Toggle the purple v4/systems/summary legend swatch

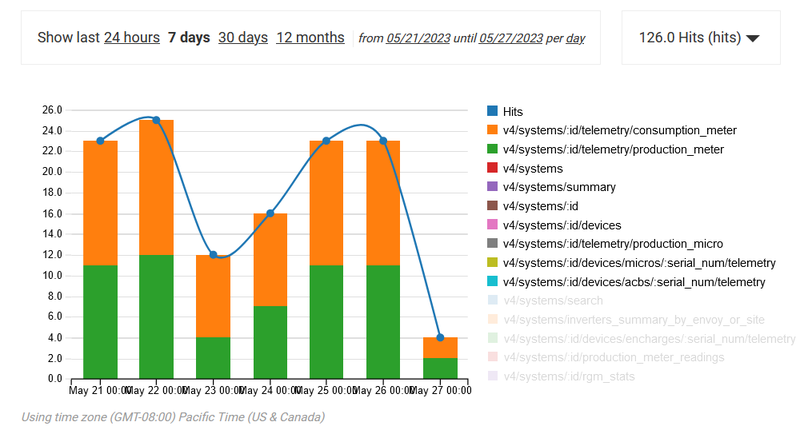pyautogui.click(x=492, y=188)
